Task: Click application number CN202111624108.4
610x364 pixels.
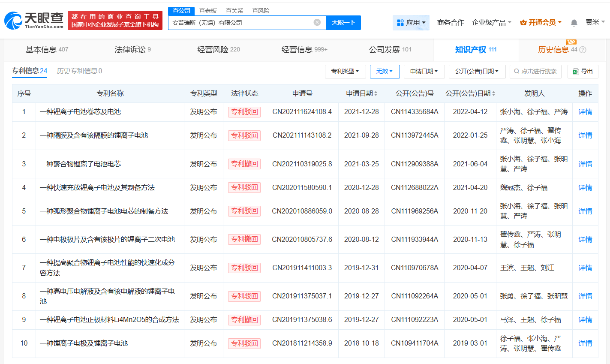Action: [x=302, y=112]
